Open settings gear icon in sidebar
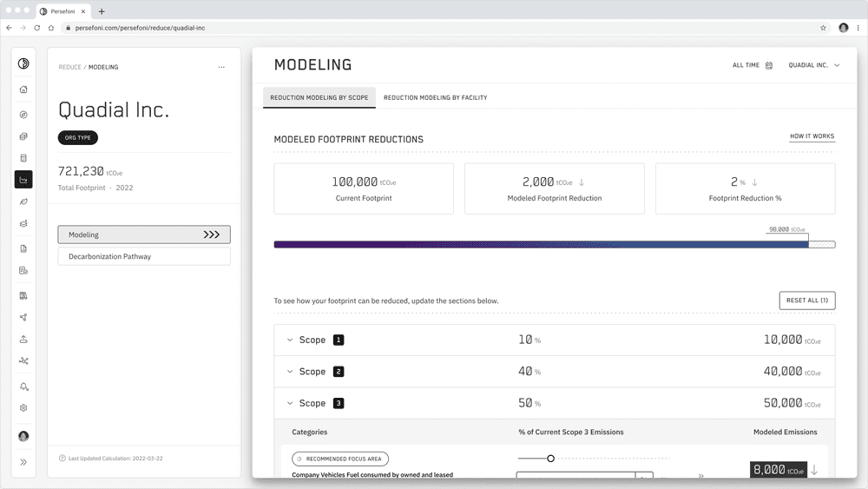 23,408
